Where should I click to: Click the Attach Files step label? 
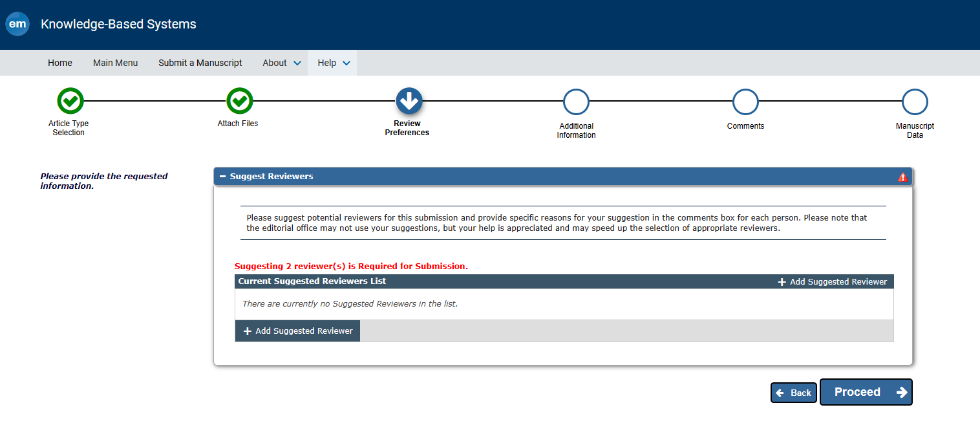coord(238,124)
